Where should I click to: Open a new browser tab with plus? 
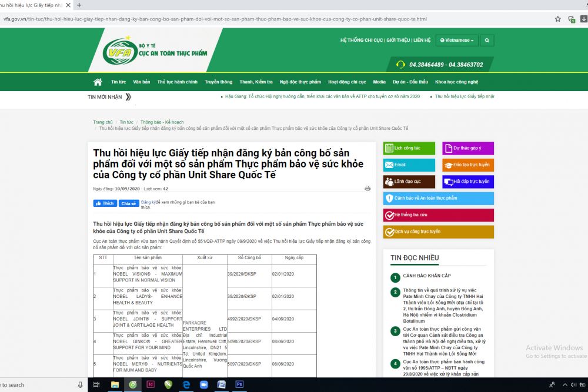[x=79, y=5]
